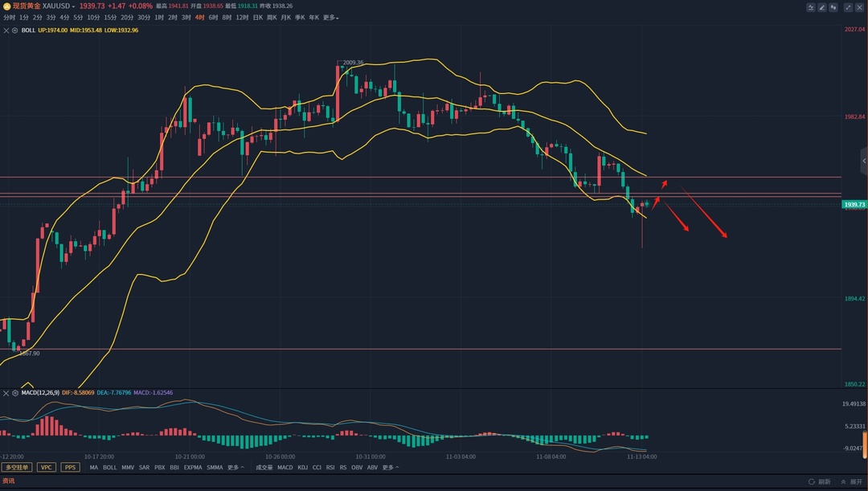Toggle the SMMA indicator
The height and width of the screenshot is (491, 868).
215,468
